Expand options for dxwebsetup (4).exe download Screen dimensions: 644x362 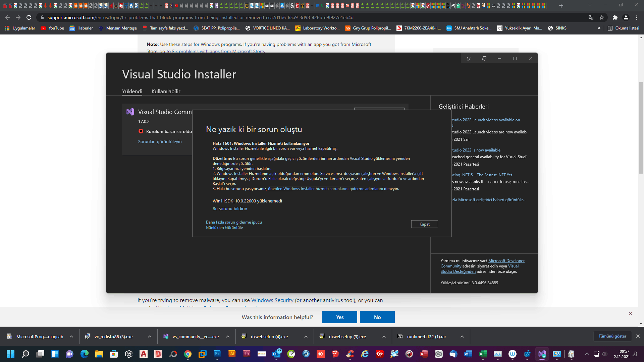(306, 337)
